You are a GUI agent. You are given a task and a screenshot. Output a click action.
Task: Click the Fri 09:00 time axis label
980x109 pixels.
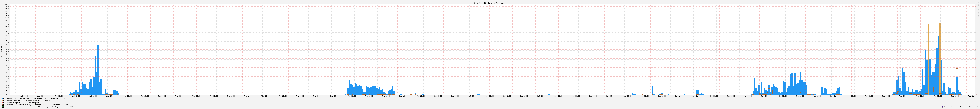(x=351, y=96)
